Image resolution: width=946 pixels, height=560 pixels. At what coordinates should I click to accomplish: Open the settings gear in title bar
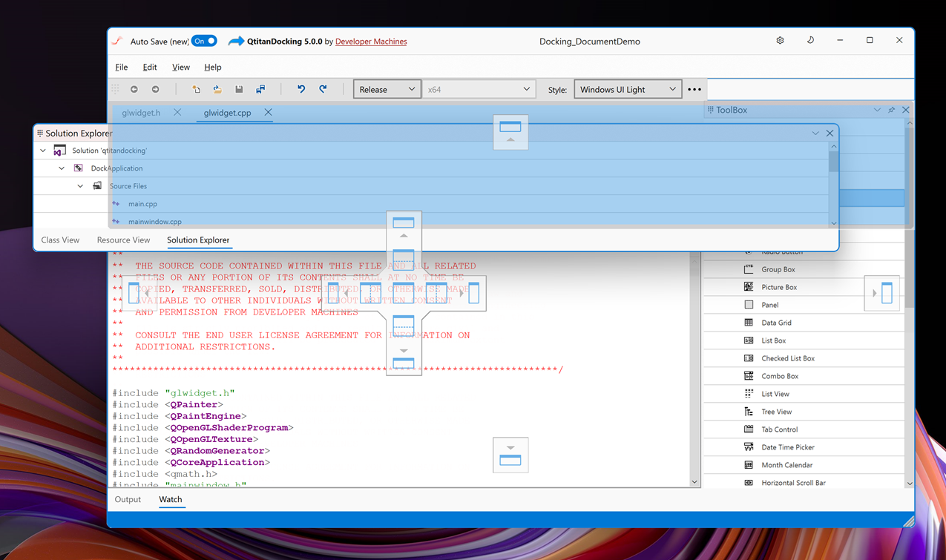[x=780, y=41]
